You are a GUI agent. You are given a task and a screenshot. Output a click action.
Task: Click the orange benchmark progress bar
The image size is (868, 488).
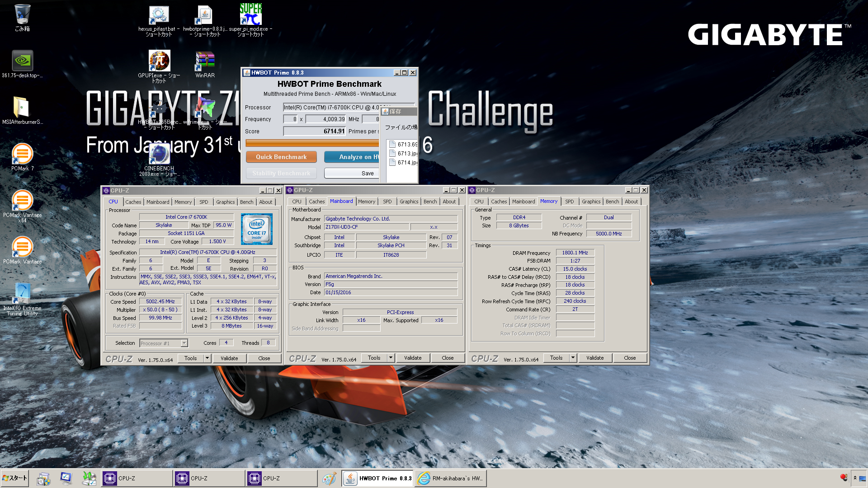pos(312,143)
